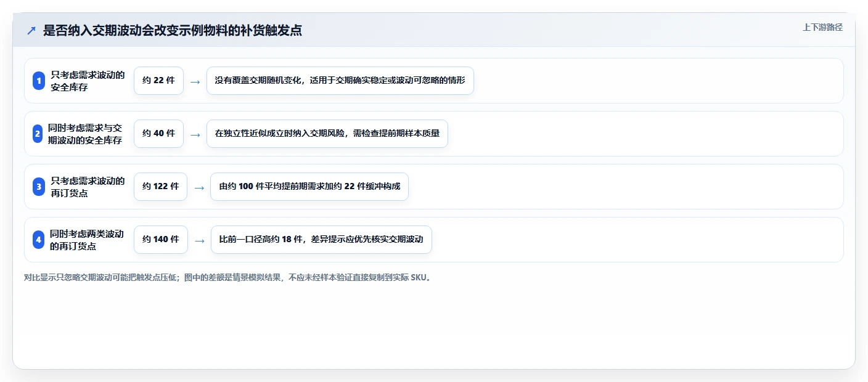Click the 约 122 件 value chip

[x=160, y=187]
